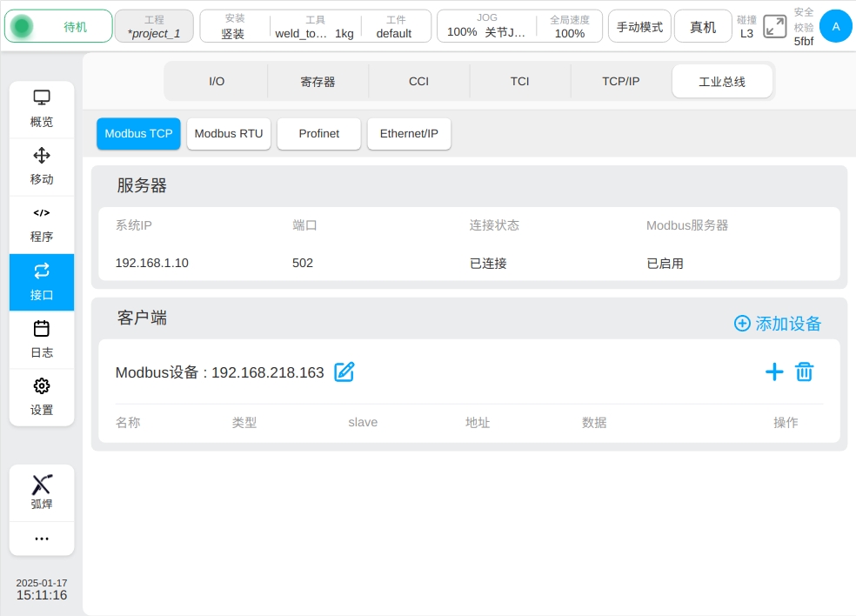Open the Overview (概览) sidebar page
This screenshot has width=856, height=616.
pos(42,109)
